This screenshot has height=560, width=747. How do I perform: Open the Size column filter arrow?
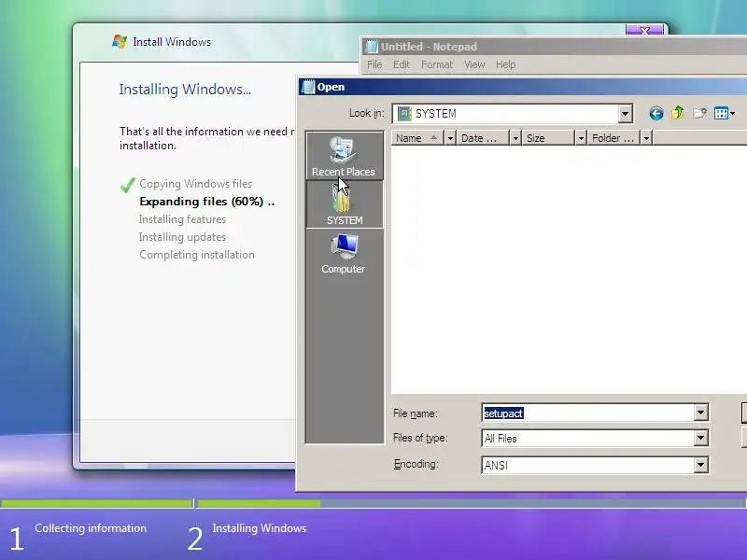tap(580, 138)
